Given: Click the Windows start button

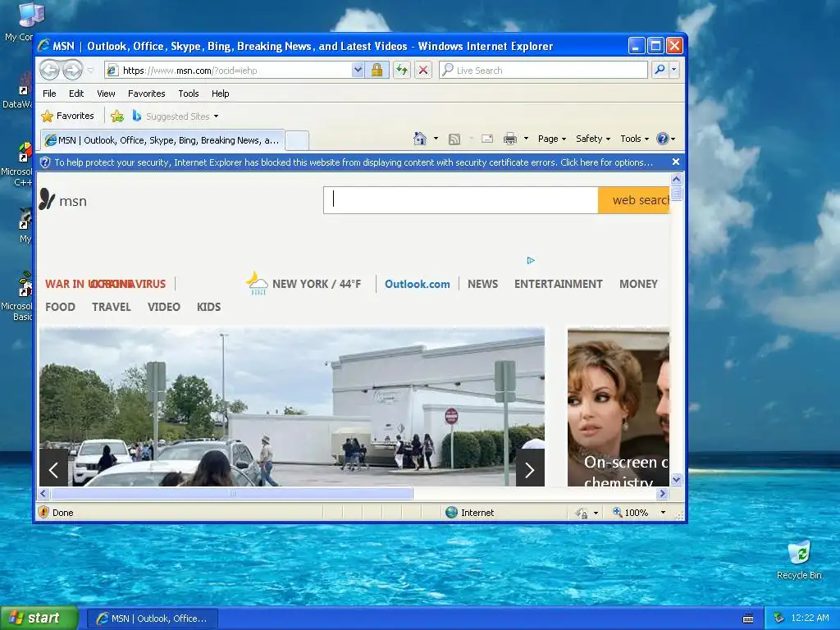Looking at the screenshot, I should coord(39,619).
